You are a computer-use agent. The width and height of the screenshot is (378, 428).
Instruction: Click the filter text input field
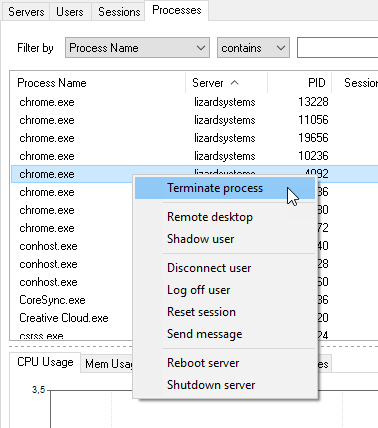337,48
